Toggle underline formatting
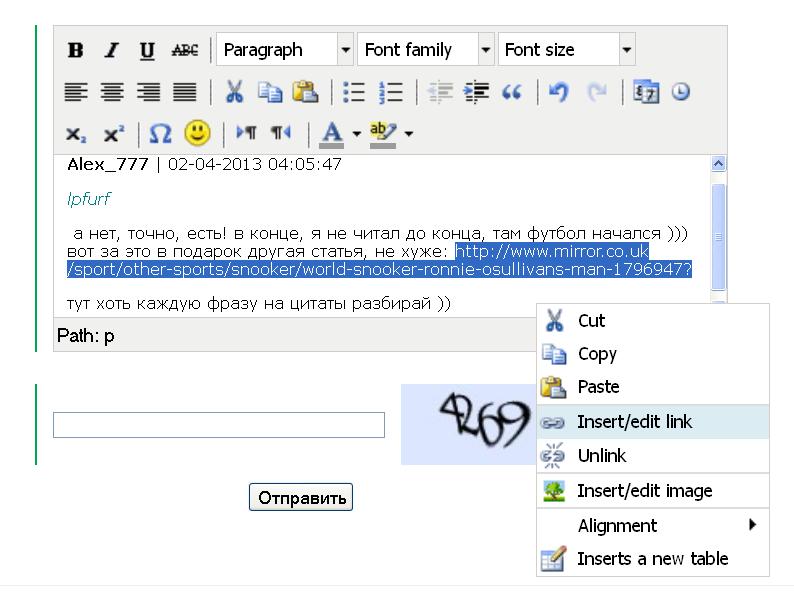Screen dimensions: 794x603 coord(147,50)
